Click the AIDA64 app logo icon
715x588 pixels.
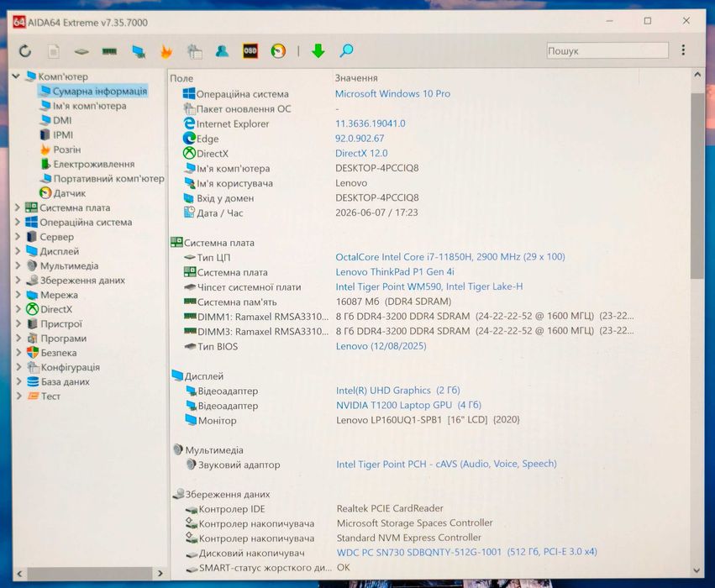click(19, 22)
